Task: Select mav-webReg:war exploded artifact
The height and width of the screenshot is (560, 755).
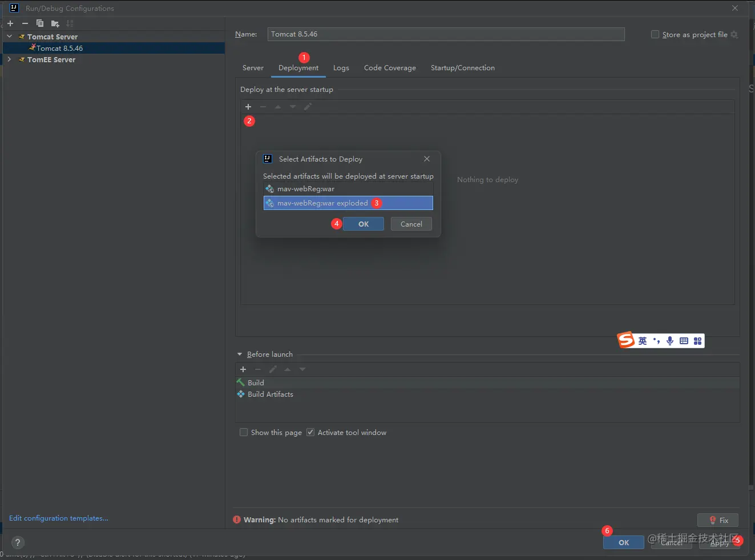Action: [x=348, y=203]
